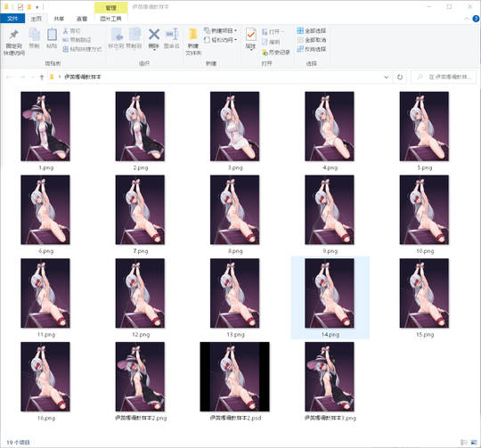
Task: Click the Rename icon
Action: click(172, 35)
